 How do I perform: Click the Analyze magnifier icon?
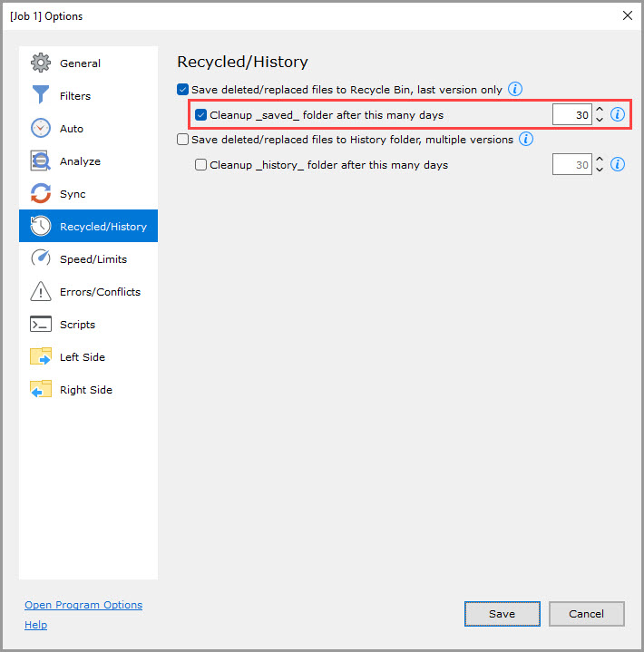(x=41, y=161)
